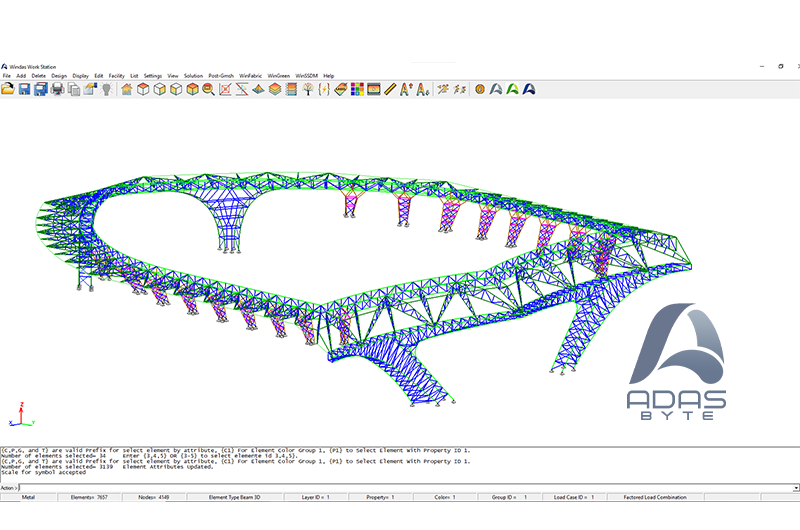
Task: Click the Color= 1 status cell
Action: click(x=445, y=497)
